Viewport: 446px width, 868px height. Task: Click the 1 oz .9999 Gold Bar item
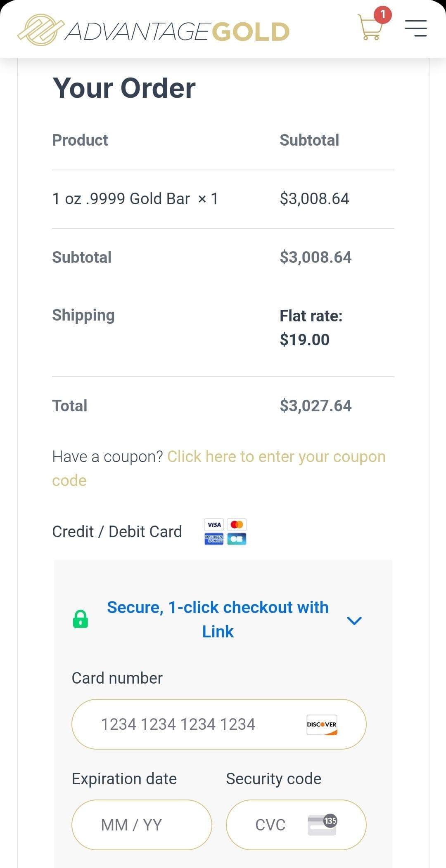(x=121, y=199)
